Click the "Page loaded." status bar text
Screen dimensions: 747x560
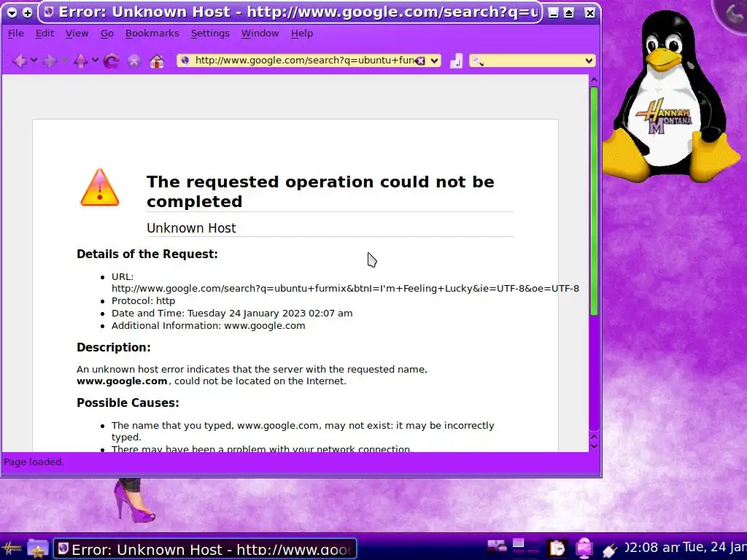[34, 462]
